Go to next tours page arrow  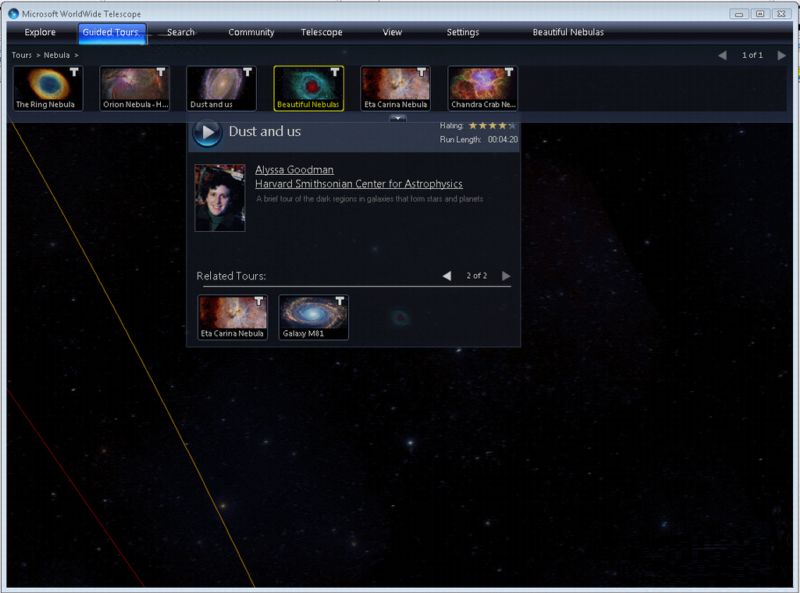click(x=781, y=55)
